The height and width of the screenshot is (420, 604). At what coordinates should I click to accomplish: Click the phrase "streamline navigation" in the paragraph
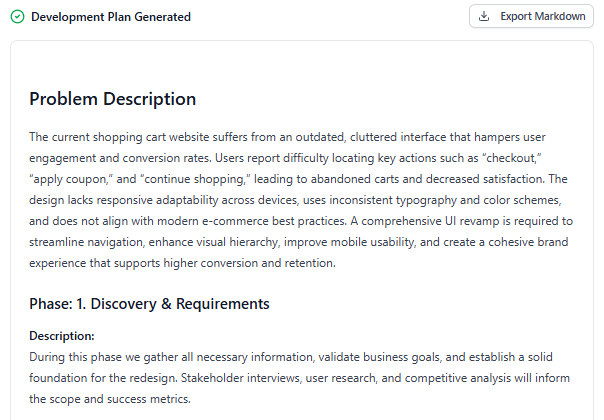(x=87, y=242)
